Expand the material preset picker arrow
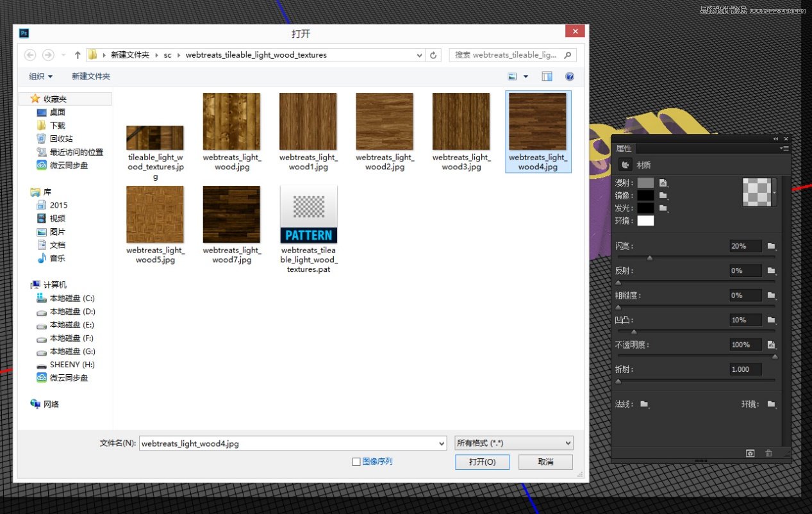The image size is (812, 514). coord(774,192)
